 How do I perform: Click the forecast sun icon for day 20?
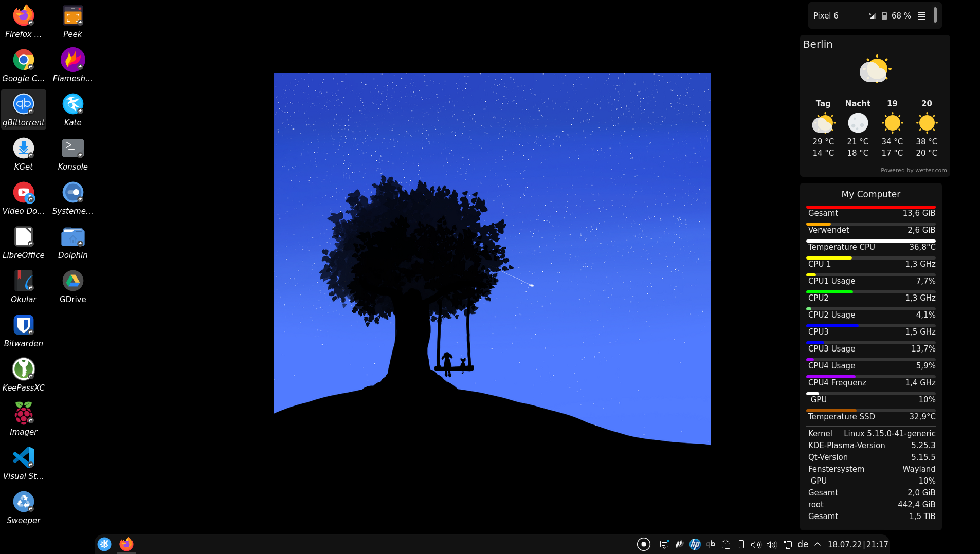pyautogui.click(x=927, y=123)
